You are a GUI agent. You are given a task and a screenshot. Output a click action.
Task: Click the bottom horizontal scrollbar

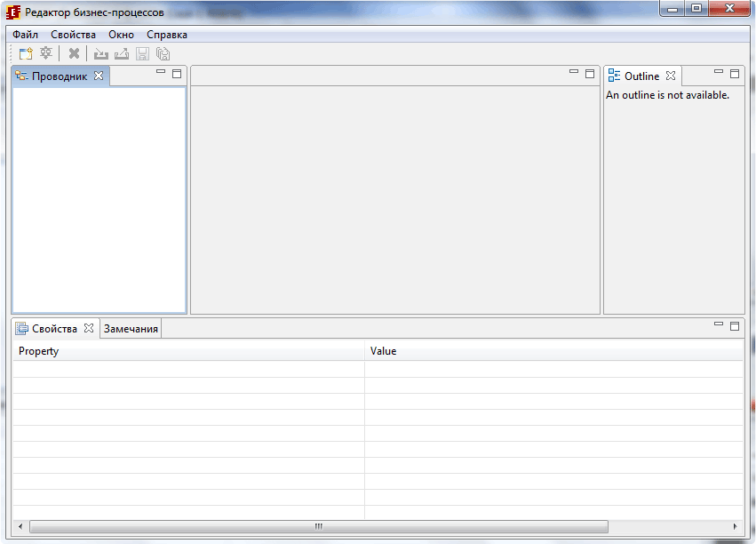[317, 526]
